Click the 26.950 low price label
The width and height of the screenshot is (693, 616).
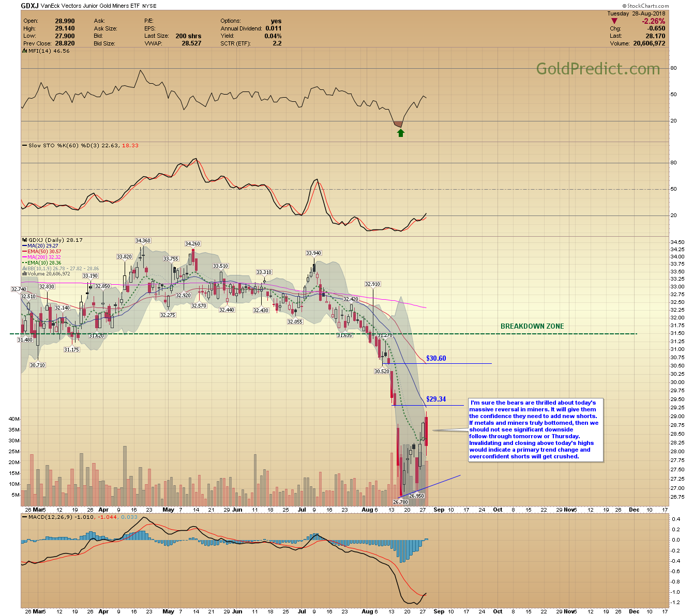coord(416,496)
